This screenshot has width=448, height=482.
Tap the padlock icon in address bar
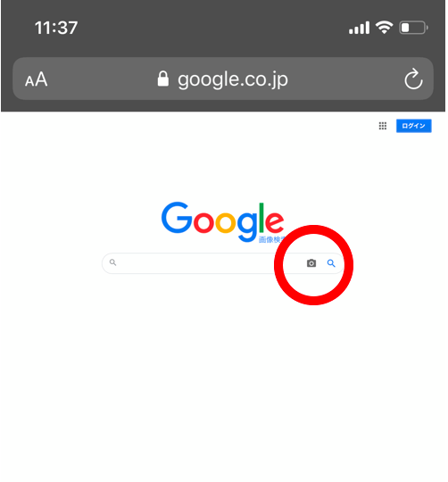(x=162, y=79)
